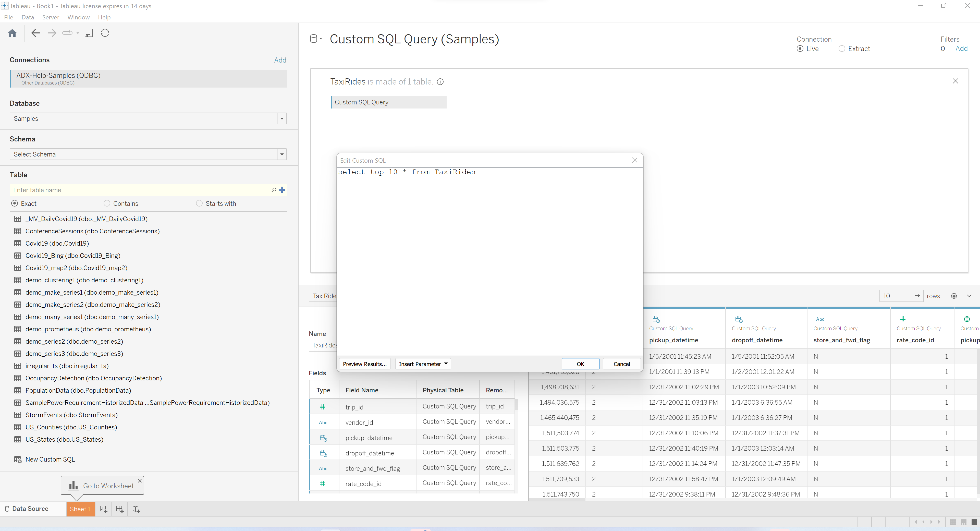Click rate_code_id number type icon in header
This screenshot has width=980, height=531.
[903, 319]
